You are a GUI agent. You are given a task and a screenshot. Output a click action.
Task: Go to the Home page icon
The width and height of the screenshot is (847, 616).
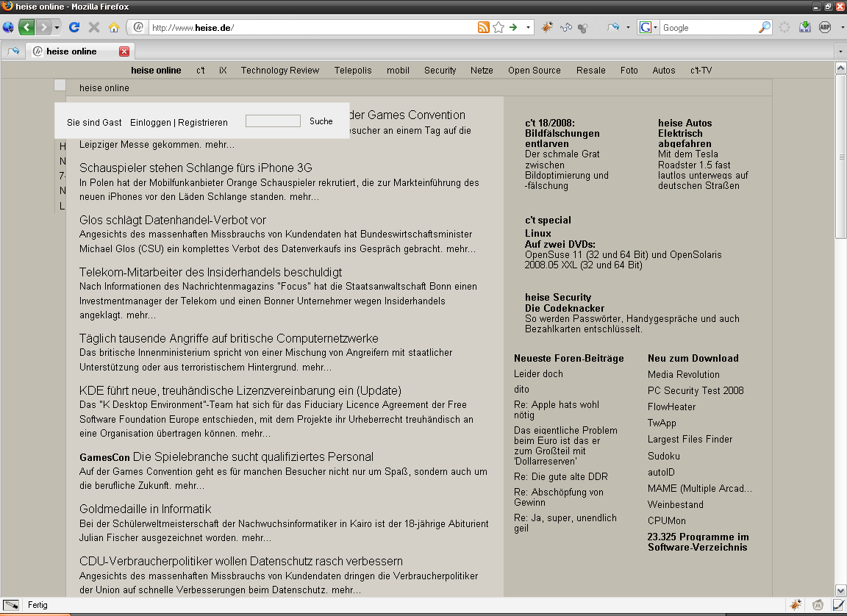click(x=113, y=27)
